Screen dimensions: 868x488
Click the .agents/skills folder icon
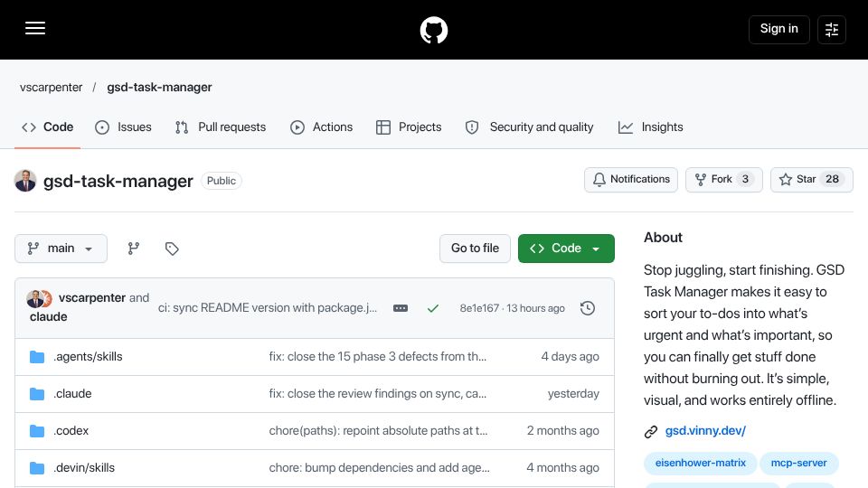pos(37,357)
